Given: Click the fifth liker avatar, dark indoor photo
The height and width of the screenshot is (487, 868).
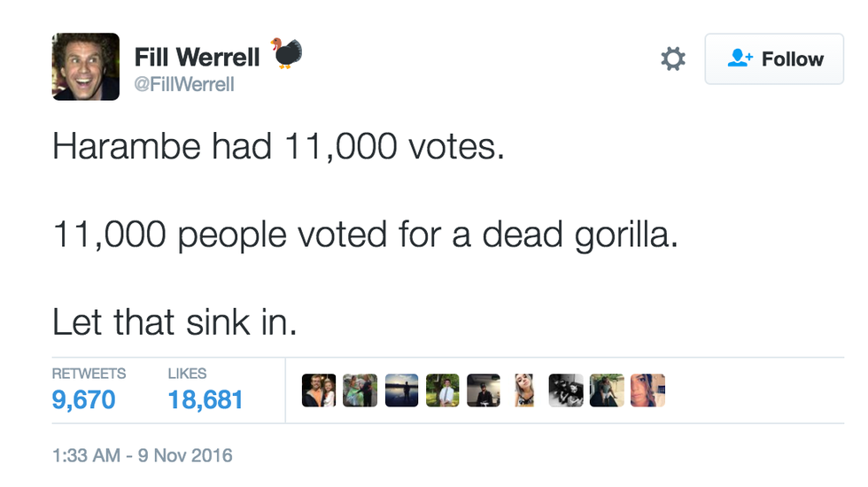Looking at the screenshot, I should (x=484, y=390).
